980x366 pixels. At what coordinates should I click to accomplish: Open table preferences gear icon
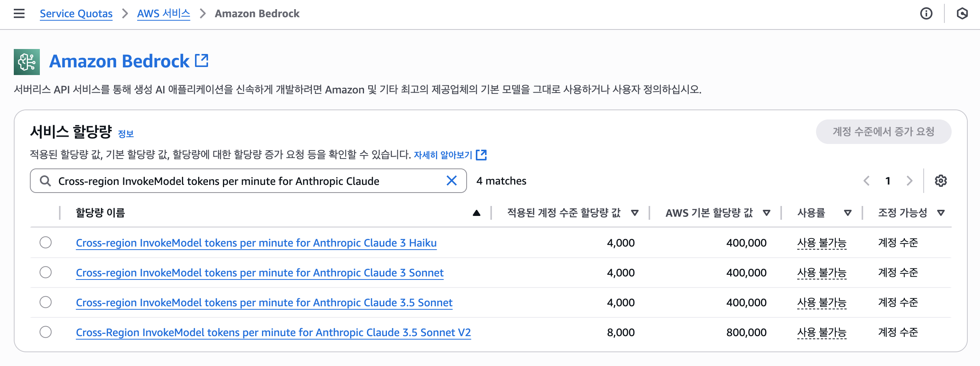(941, 181)
